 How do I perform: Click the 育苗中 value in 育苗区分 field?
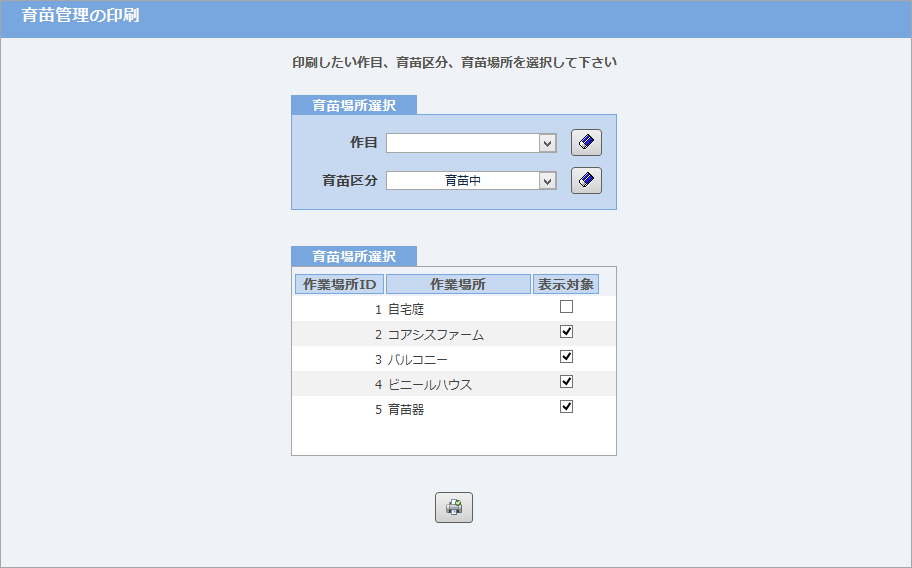click(x=463, y=181)
